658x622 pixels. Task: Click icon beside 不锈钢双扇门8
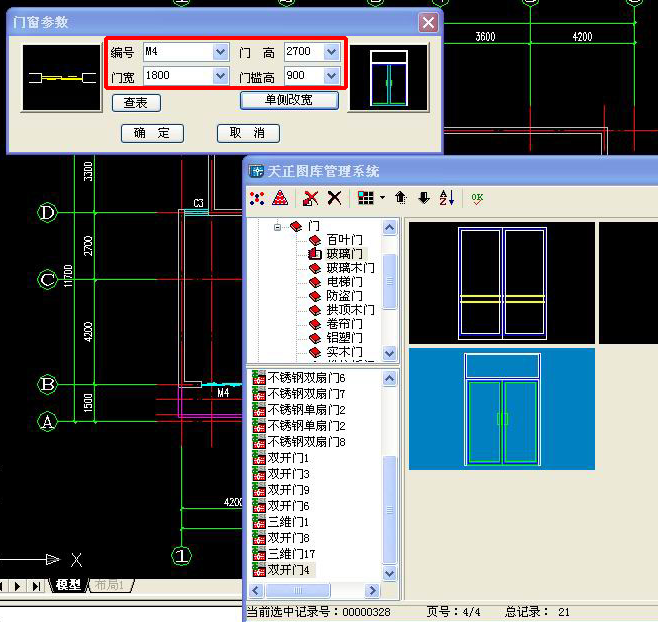(258, 442)
